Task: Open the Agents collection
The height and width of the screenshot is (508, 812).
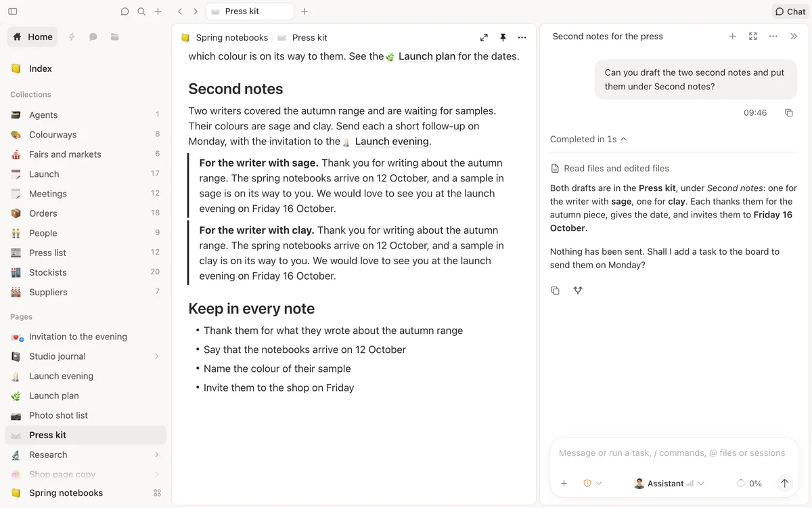Action: click(85, 115)
